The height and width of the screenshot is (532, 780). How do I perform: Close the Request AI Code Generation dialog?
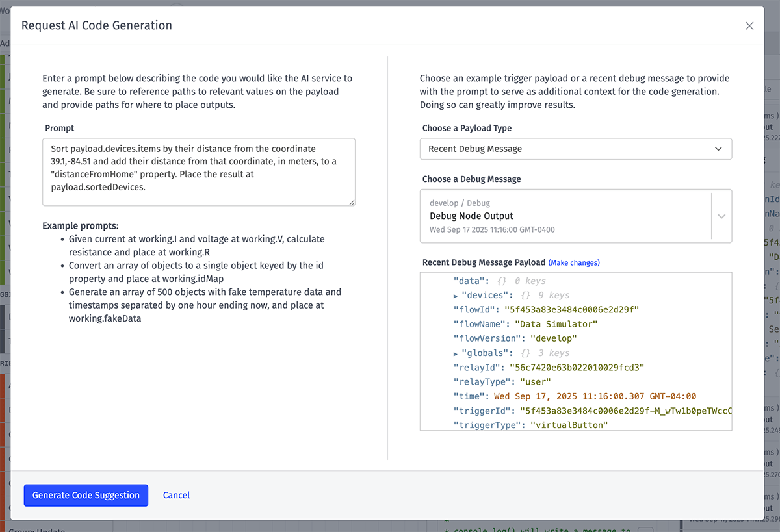click(749, 26)
